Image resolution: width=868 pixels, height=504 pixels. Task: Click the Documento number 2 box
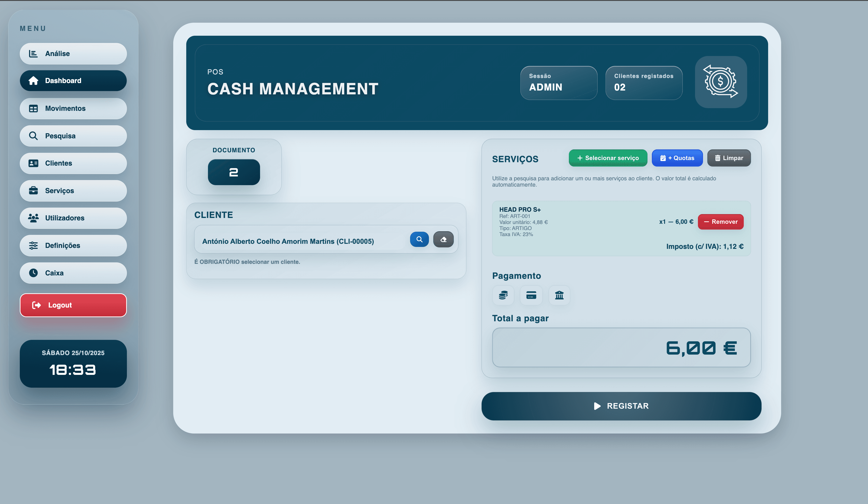coord(234,172)
